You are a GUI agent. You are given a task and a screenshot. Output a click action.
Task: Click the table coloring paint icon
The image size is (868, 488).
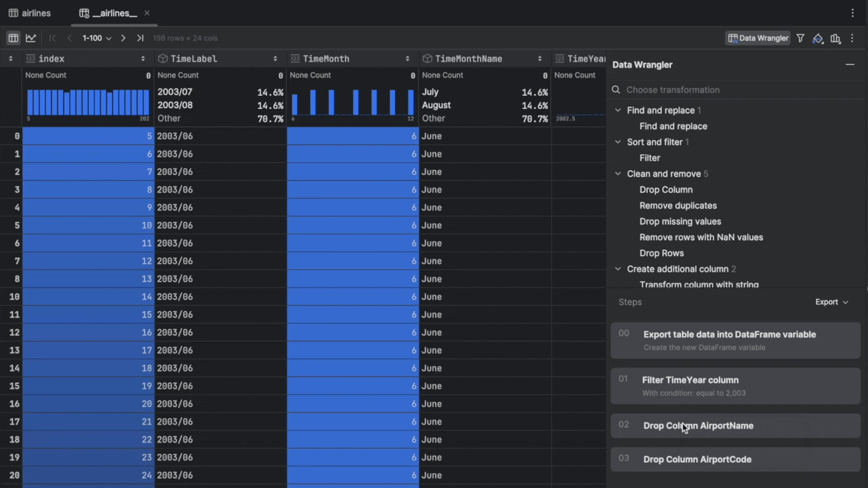817,39
